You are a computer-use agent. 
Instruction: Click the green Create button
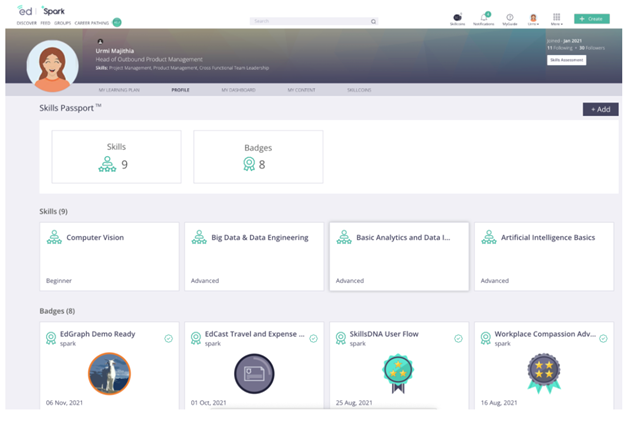point(591,19)
